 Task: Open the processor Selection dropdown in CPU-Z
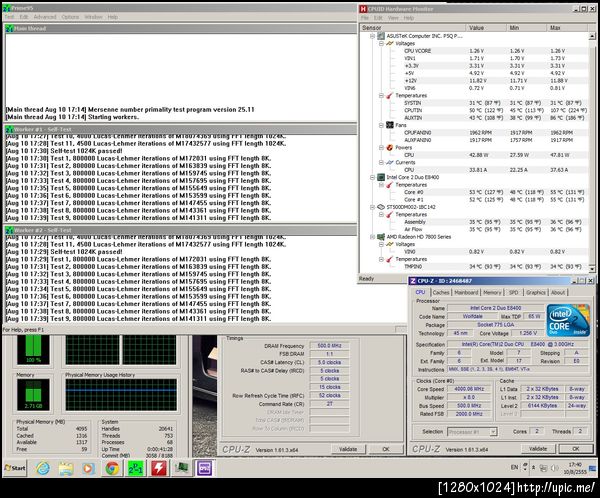(493, 432)
